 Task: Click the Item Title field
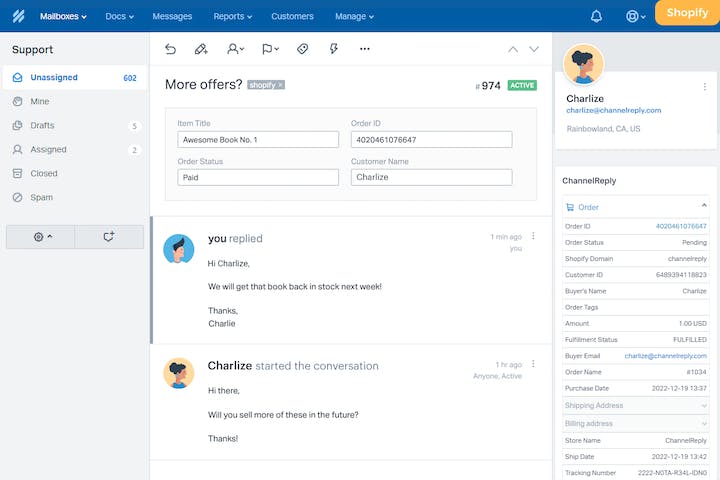(x=258, y=140)
